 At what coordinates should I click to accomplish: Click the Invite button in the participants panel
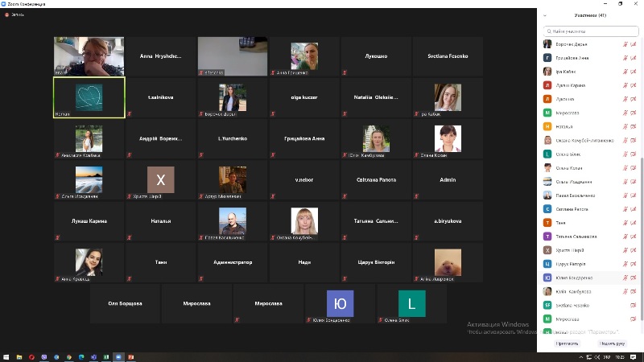tap(567, 343)
